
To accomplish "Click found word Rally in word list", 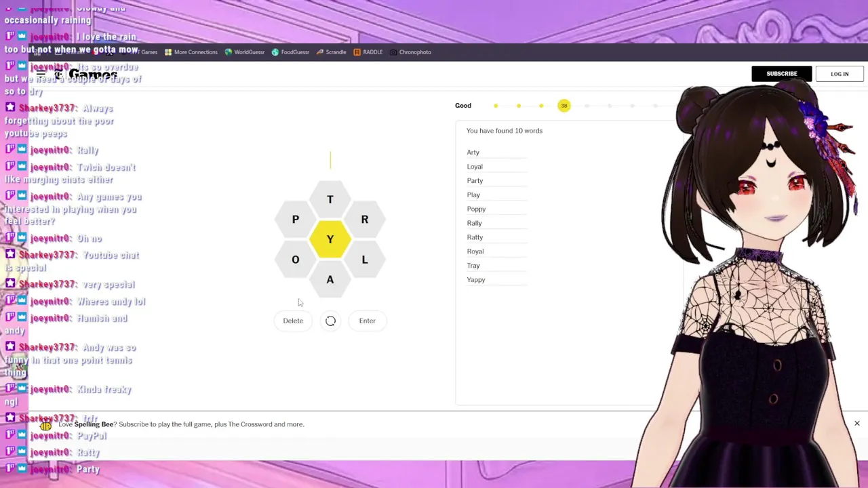I will (475, 224).
